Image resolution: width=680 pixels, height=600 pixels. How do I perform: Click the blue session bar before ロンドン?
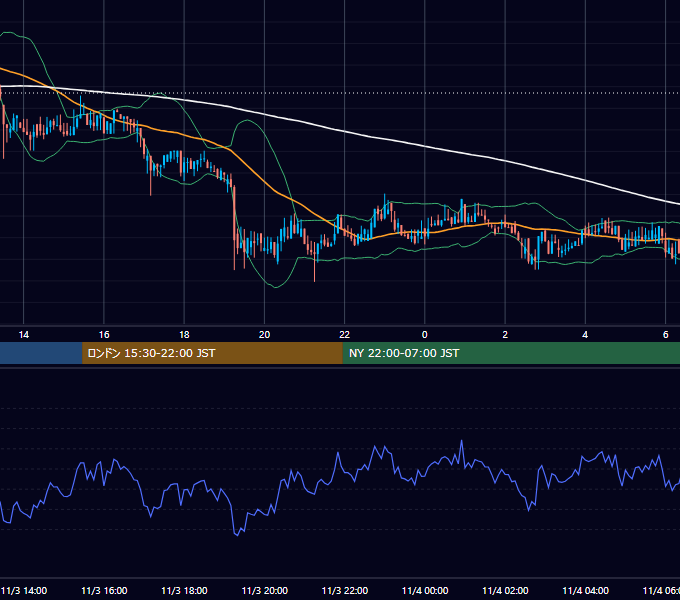(x=41, y=353)
